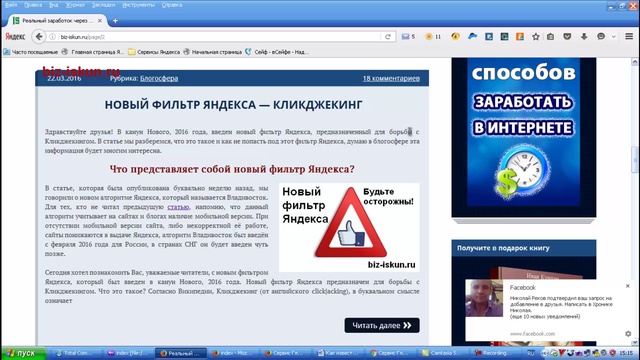Open the site info icon in address bar
Image resolution: width=640 pixels, height=360 pixels.
53,37
